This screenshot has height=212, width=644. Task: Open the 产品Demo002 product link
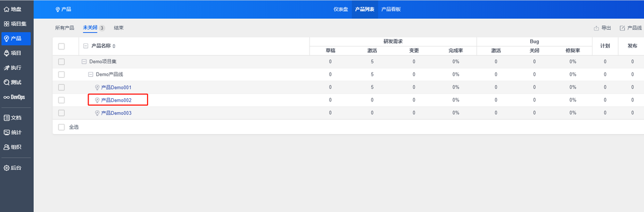tap(116, 100)
